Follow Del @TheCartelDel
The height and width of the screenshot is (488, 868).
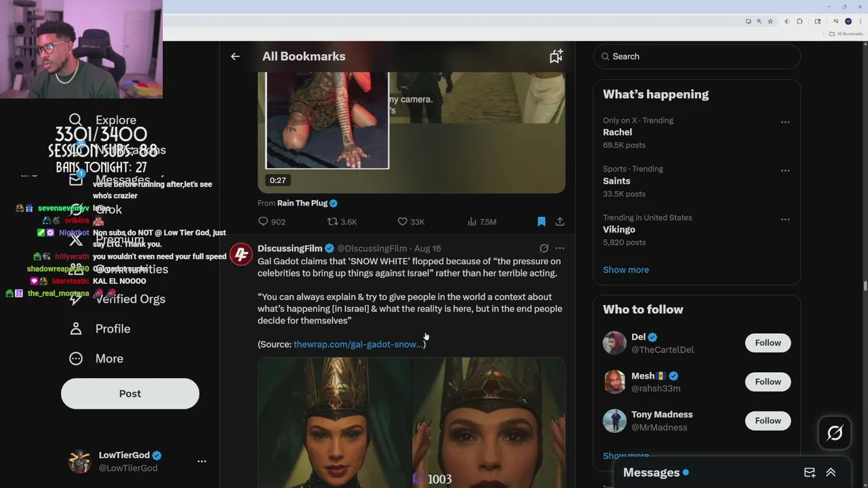[768, 343]
